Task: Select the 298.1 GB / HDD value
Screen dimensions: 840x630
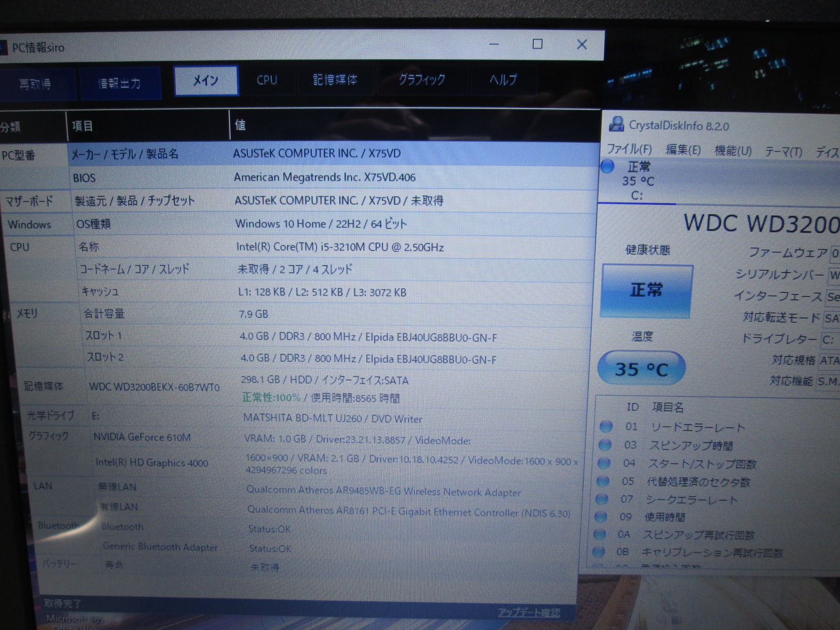Action: point(324,380)
